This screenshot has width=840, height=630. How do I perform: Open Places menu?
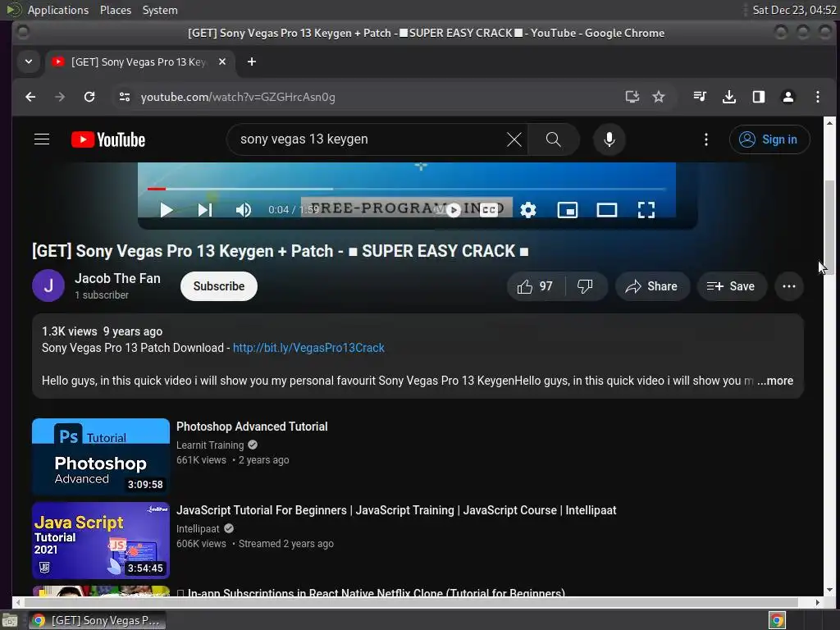coord(116,10)
